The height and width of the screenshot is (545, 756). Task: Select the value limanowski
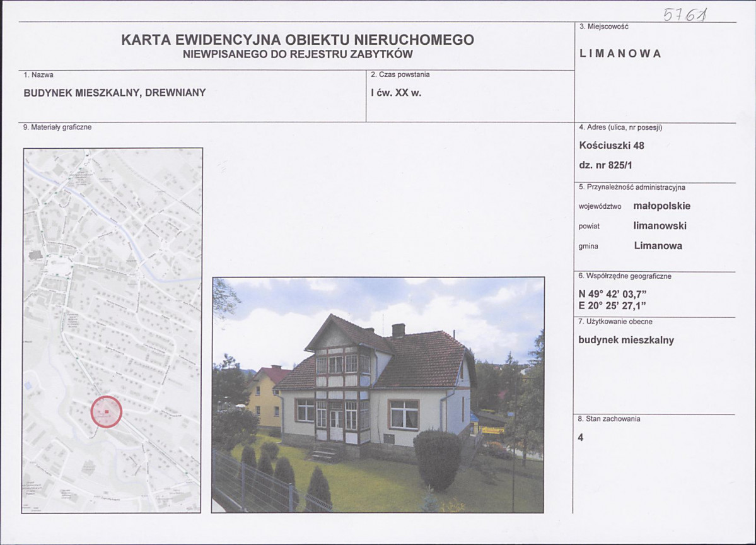(660, 226)
